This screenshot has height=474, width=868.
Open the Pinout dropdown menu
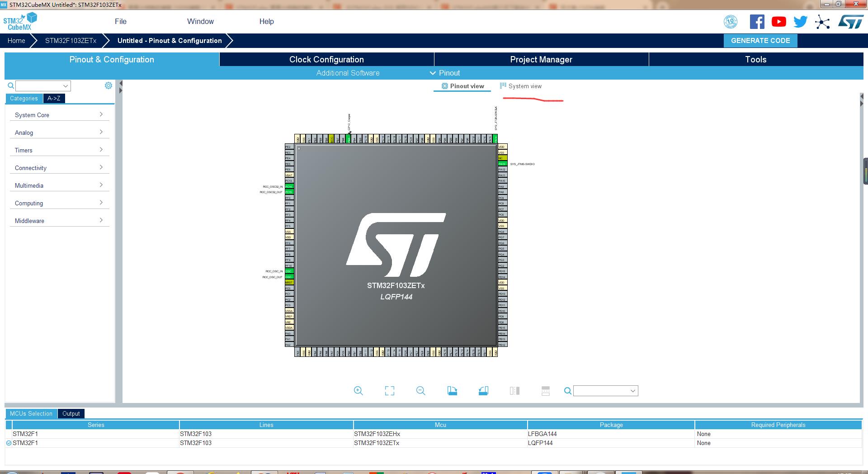pyautogui.click(x=445, y=73)
